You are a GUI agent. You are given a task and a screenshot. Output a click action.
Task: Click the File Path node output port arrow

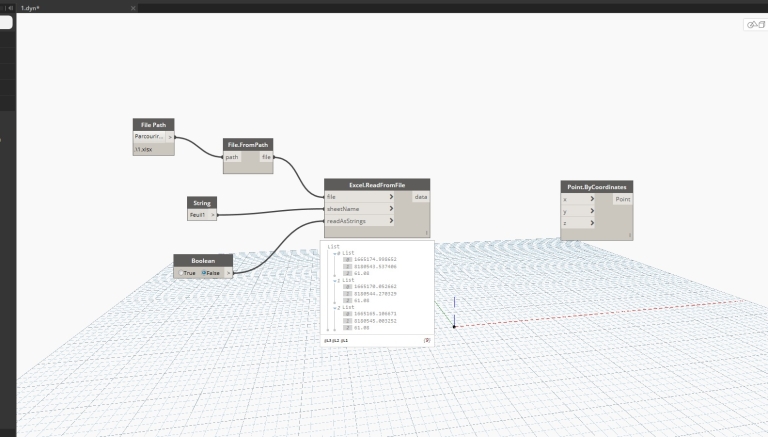[x=170, y=137]
